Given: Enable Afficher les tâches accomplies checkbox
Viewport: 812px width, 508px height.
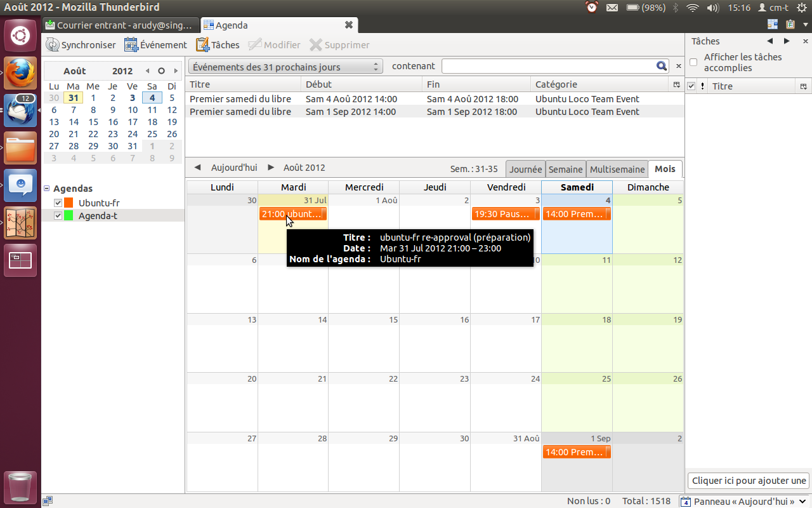Looking at the screenshot, I should 693,62.
